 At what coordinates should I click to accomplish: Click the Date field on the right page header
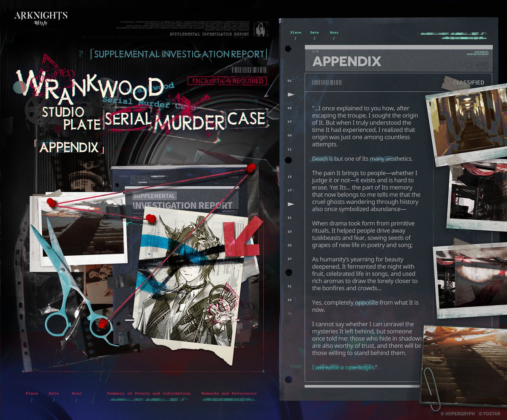314,33
